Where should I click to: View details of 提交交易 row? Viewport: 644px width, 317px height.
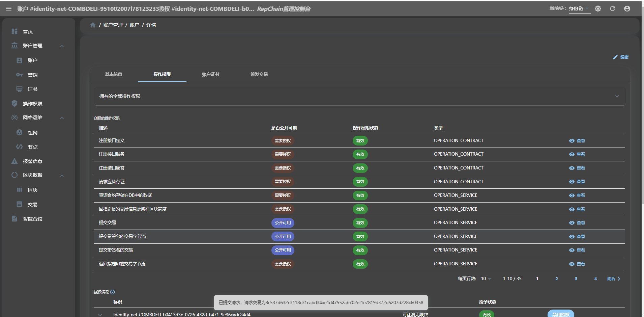577,223
